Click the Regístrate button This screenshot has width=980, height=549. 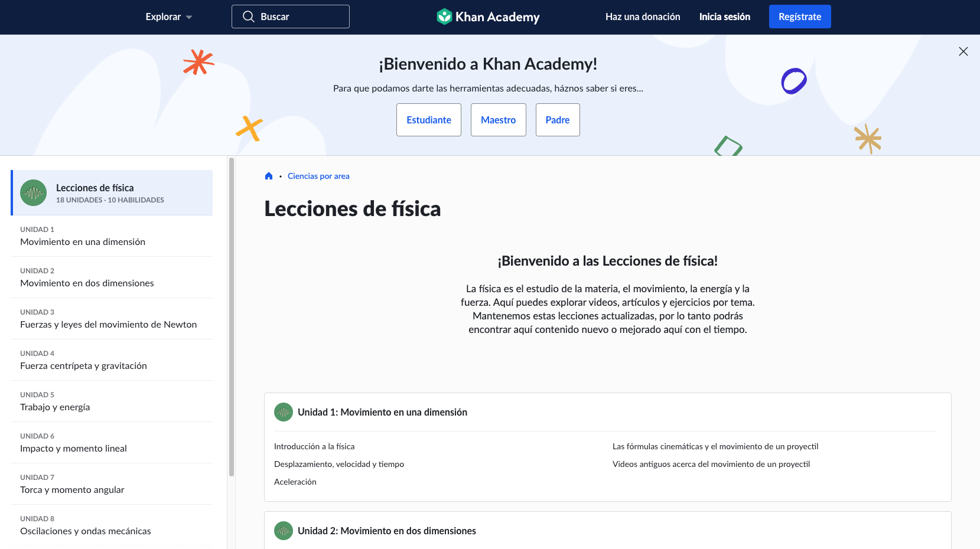pos(800,17)
